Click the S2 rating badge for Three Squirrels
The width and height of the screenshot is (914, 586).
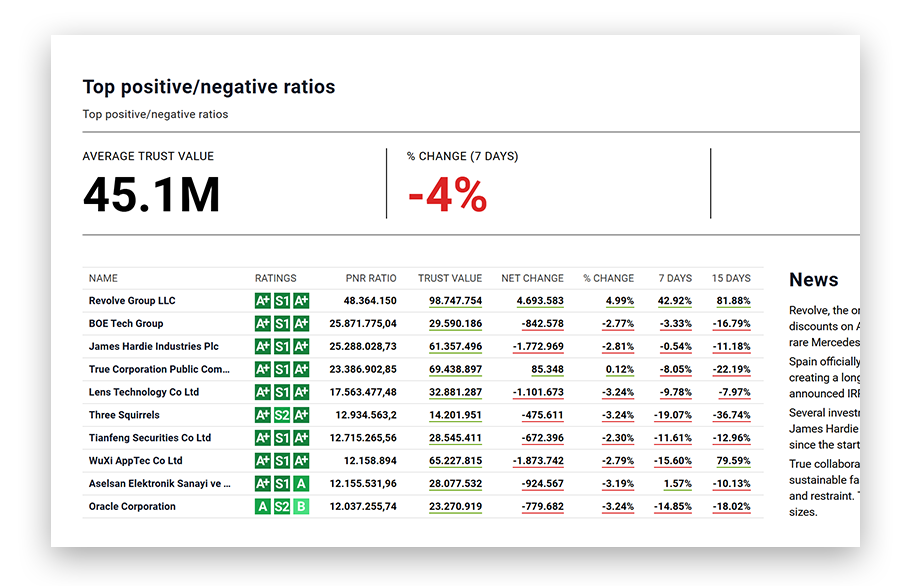282,415
